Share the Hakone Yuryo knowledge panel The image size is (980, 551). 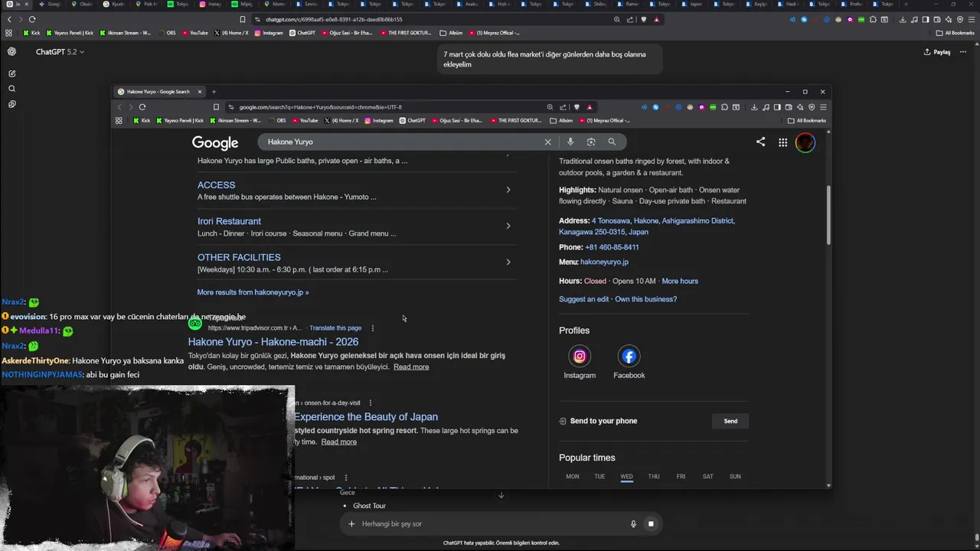pos(760,142)
